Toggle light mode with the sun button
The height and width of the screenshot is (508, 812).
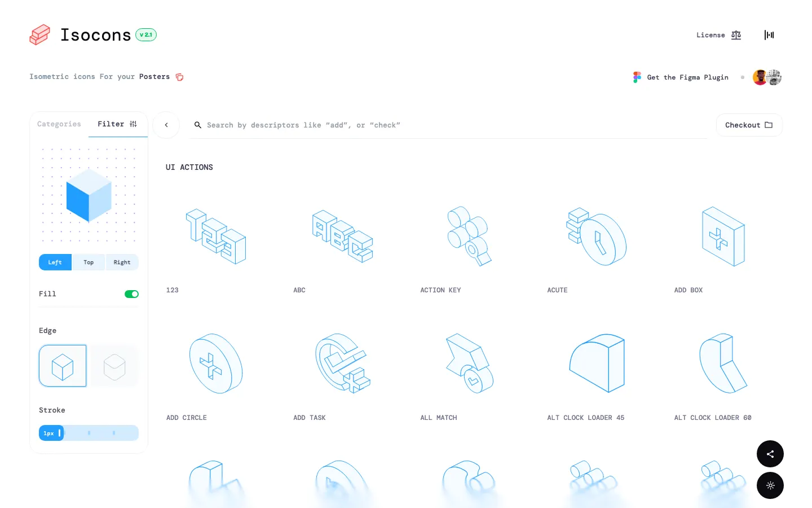point(770,485)
